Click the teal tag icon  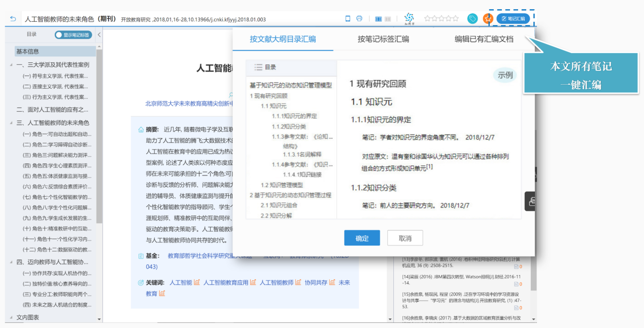(x=472, y=19)
